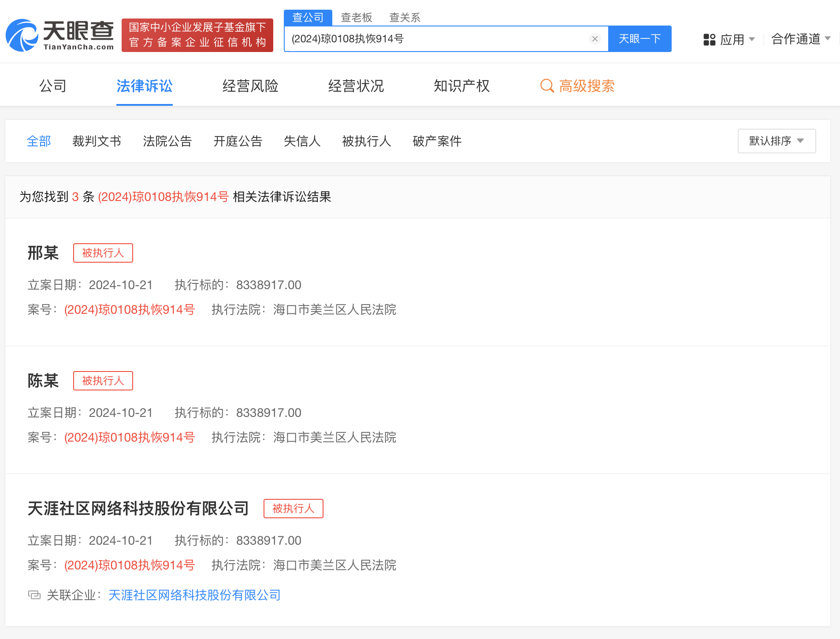The image size is (840, 639).
Task: Click the apps grid icon
Action: tap(709, 40)
